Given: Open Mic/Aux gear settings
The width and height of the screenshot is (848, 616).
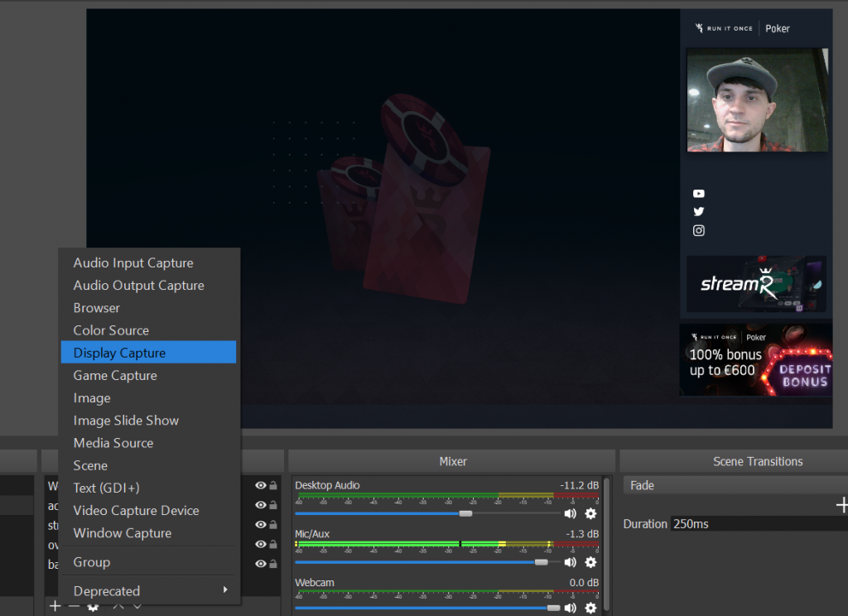Looking at the screenshot, I should [590, 562].
